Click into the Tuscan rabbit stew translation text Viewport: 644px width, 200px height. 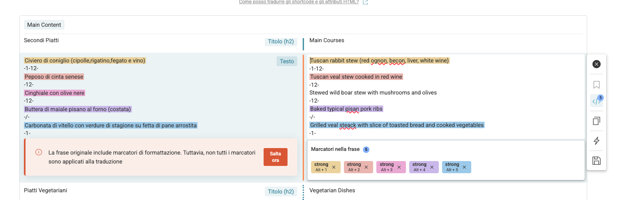(379, 61)
